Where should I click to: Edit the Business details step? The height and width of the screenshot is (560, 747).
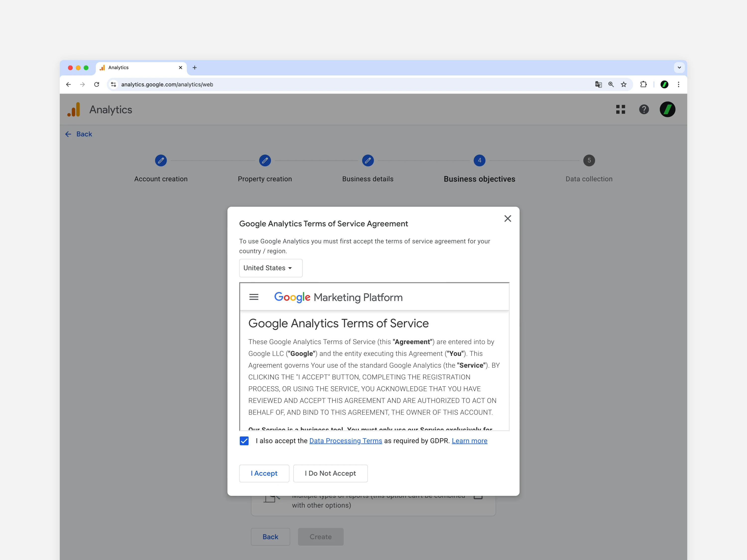tap(368, 160)
